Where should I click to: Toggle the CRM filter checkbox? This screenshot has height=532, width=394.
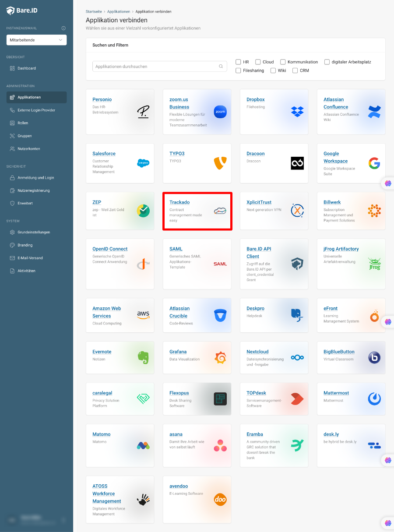tap(295, 70)
